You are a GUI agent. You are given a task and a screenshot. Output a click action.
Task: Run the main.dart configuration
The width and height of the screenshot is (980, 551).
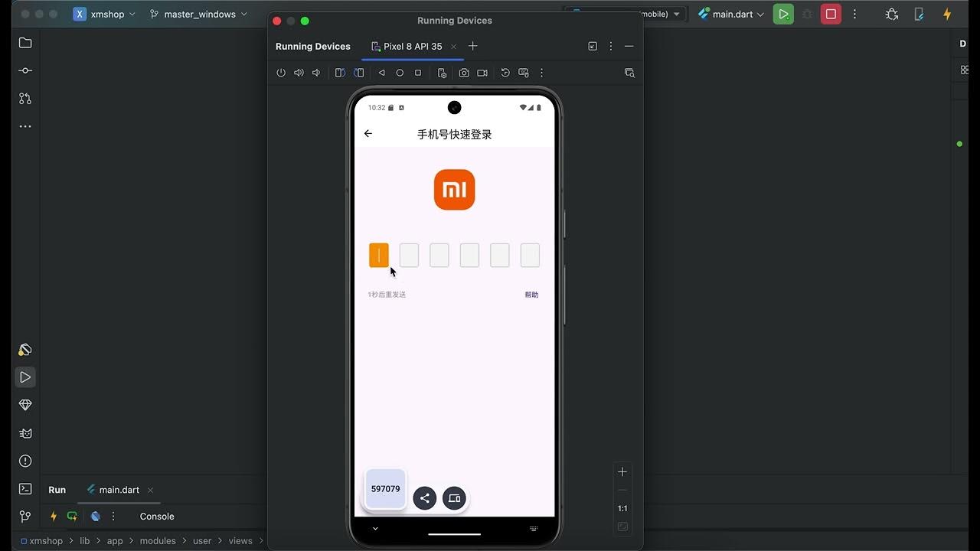[x=783, y=14]
